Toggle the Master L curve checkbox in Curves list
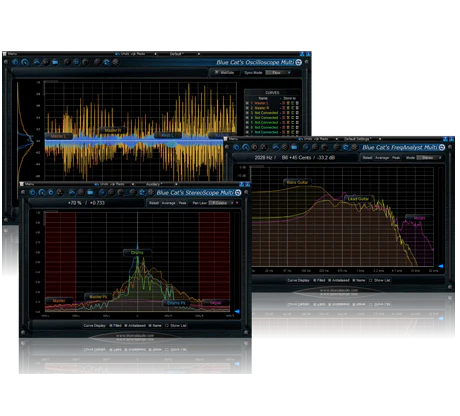This screenshot has height=416, width=460. pyautogui.click(x=247, y=103)
